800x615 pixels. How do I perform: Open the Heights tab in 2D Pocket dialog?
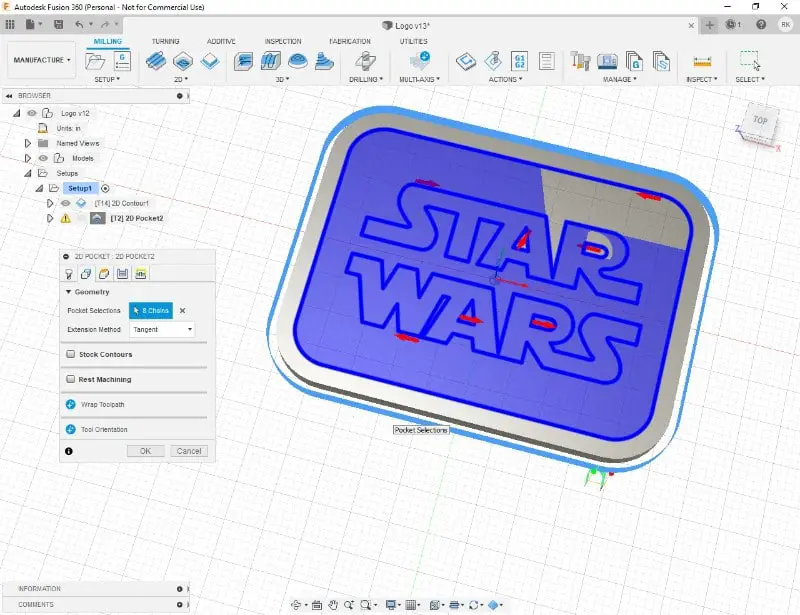[104, 274]
